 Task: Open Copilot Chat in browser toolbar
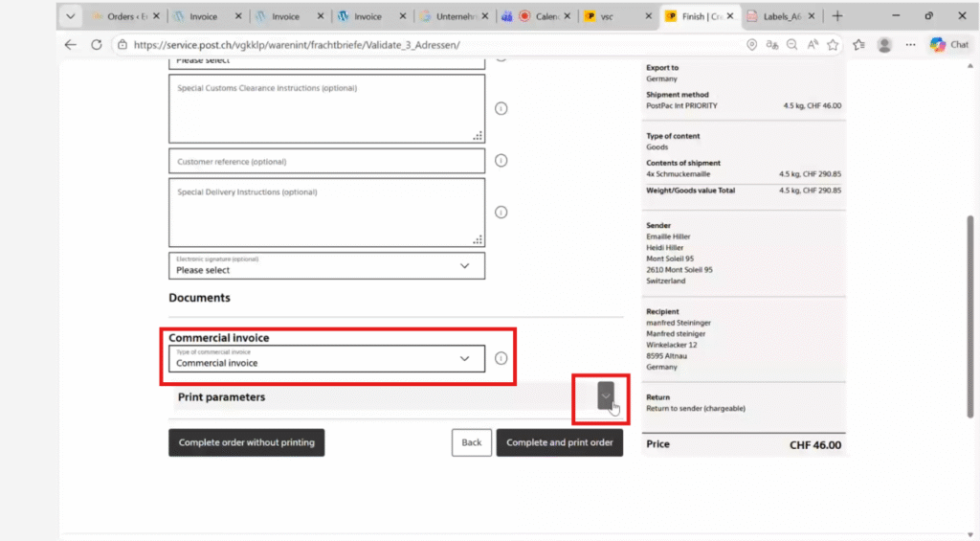pyautogui.click(x=949, y=45)
